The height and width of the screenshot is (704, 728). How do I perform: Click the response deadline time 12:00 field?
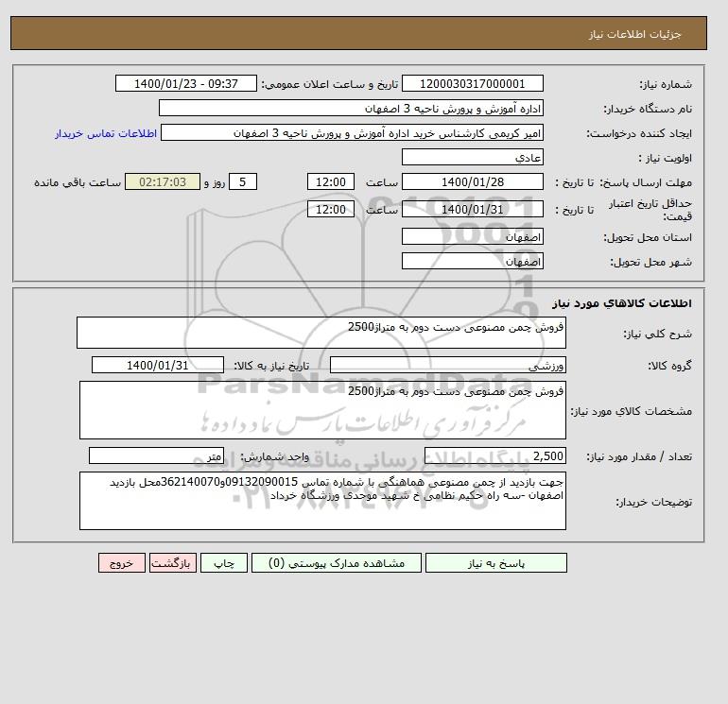[331, 182]
